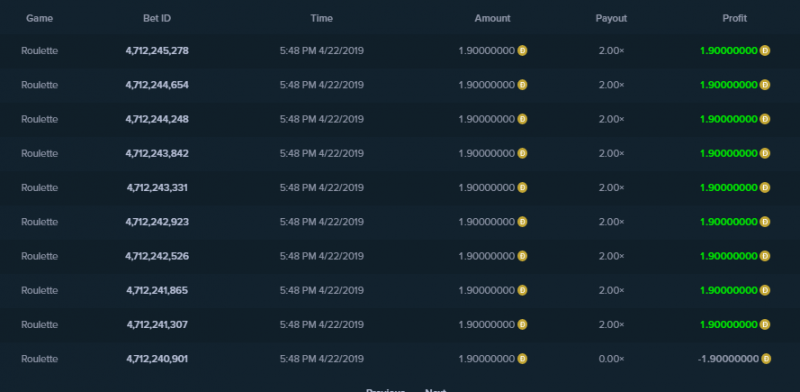Screen dimensions: 800x392
Task: Select Roulette in row 4,712,243,331
Action: tap(39, 187)
